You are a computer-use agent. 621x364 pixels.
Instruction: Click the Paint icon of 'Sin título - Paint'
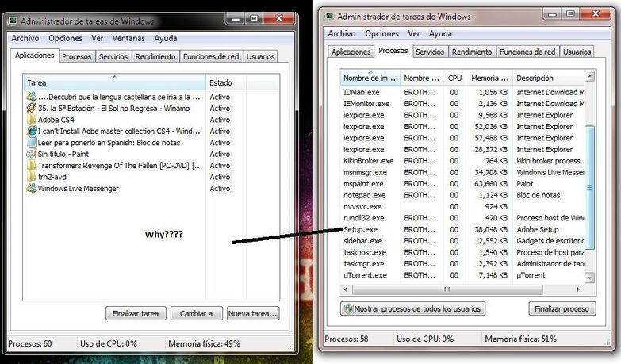point(31,154)
